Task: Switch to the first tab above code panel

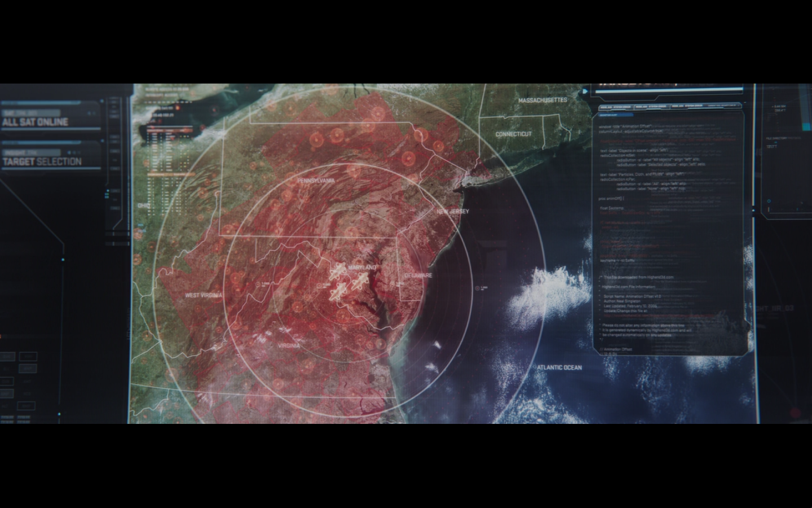Action: 615,106
